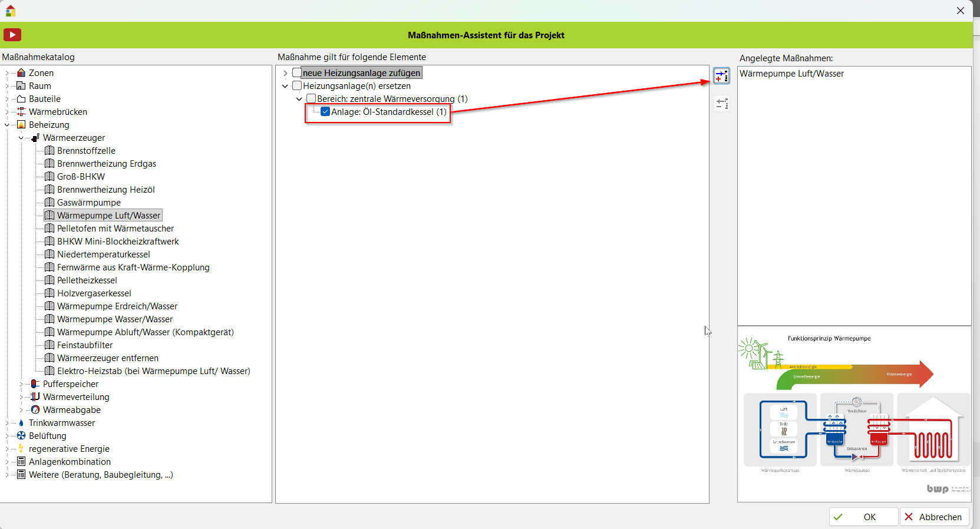Image resolution: width=980 pixels, height=529 pixels.
Task: Click the Funktionsprinzip Wärmepumpe diagram image
Action: [x=854, y=412]
